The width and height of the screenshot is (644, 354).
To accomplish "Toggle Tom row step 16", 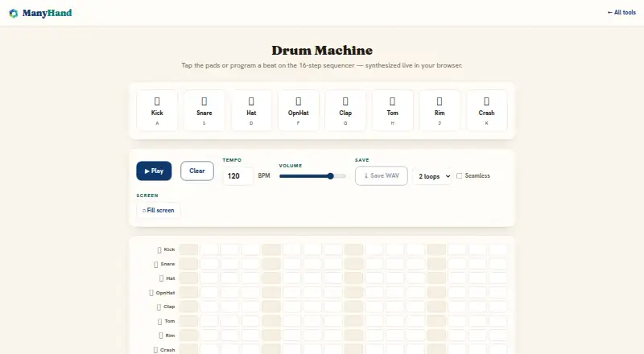I will pyautogui.click(x=498, y=321).
